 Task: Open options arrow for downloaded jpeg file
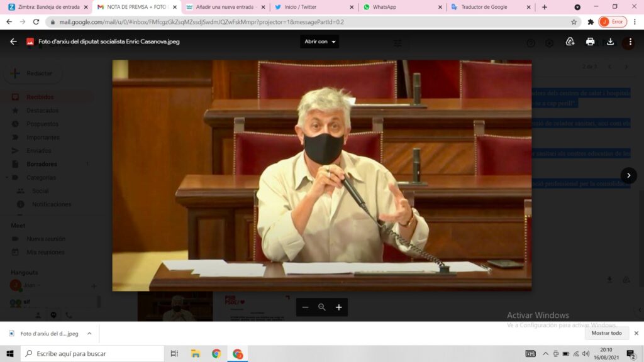pyautogui.click(x=89, y=334)
